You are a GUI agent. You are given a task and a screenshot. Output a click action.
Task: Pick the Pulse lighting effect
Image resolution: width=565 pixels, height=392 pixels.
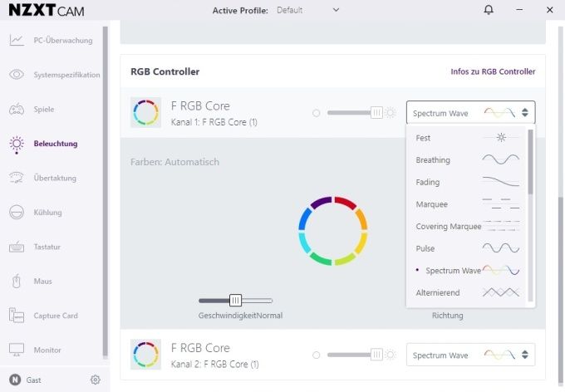pyautogui.click(x=467, y=248)
